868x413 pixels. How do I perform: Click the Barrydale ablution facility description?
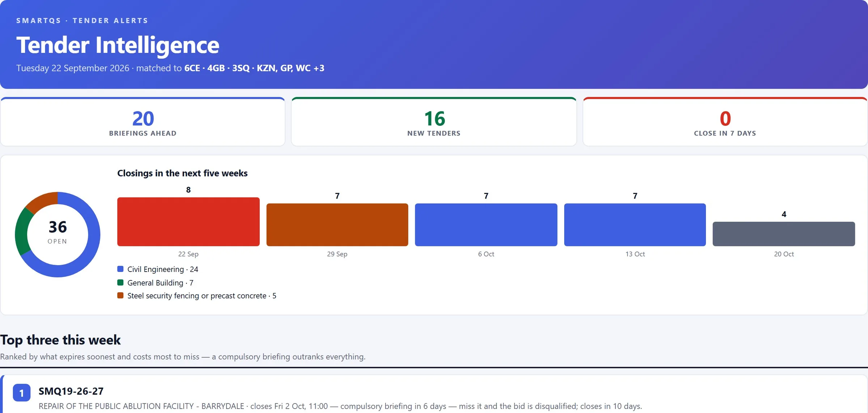coord(340,406)
